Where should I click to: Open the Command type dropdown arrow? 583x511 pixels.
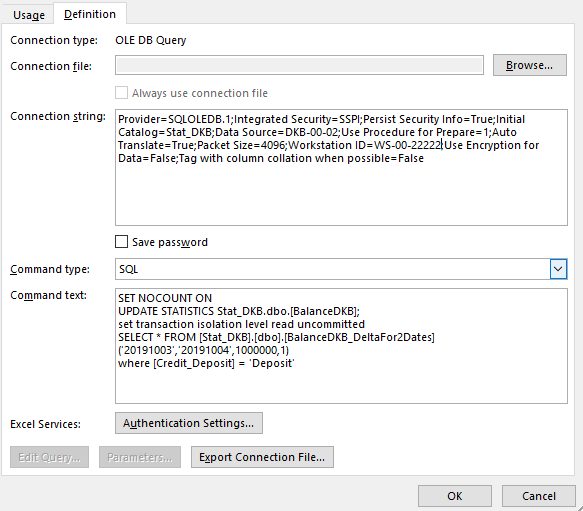558,269
